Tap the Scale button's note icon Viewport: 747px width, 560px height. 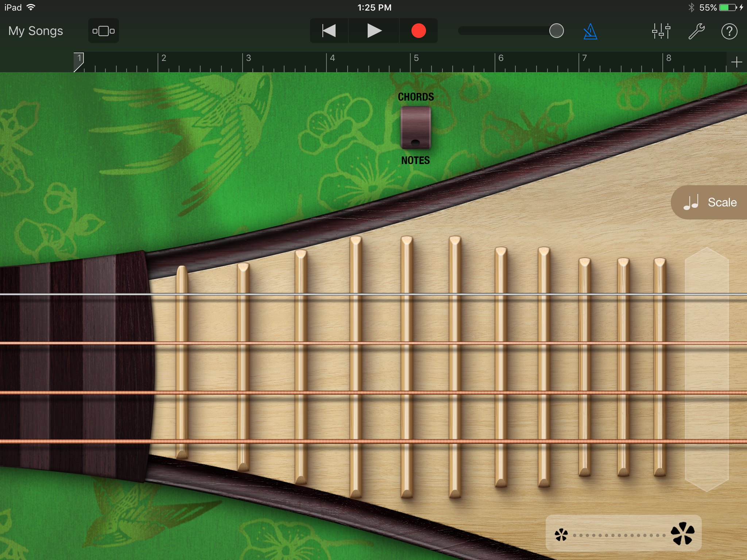pos(692,202)
